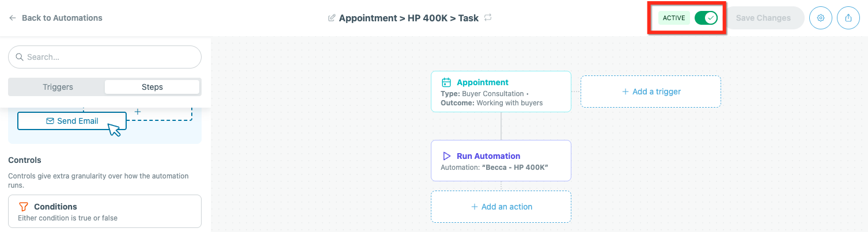Select the Run Automation step node
The image size is (868, 232).
(x=501, y=161)
